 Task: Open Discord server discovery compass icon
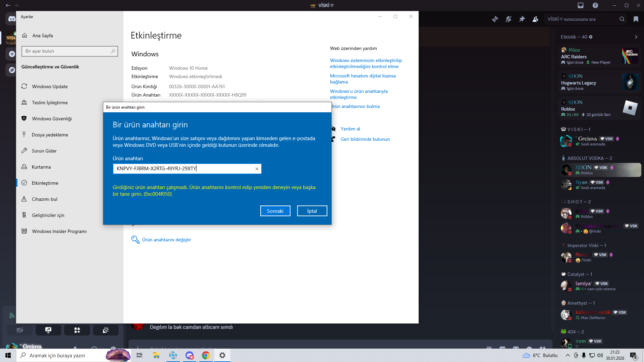click(x=12, y=70)
